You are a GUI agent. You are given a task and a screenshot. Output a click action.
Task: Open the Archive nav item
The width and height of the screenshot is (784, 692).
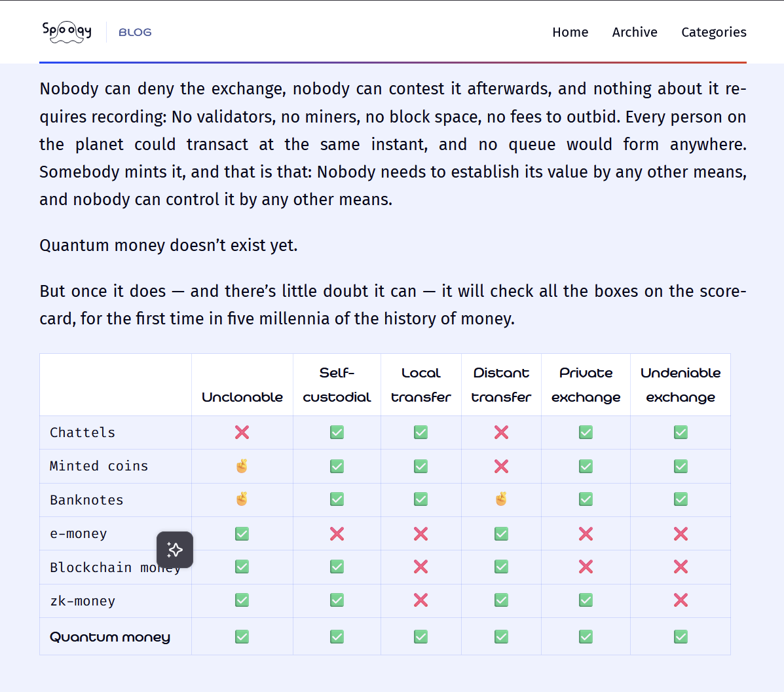[635, 32]
